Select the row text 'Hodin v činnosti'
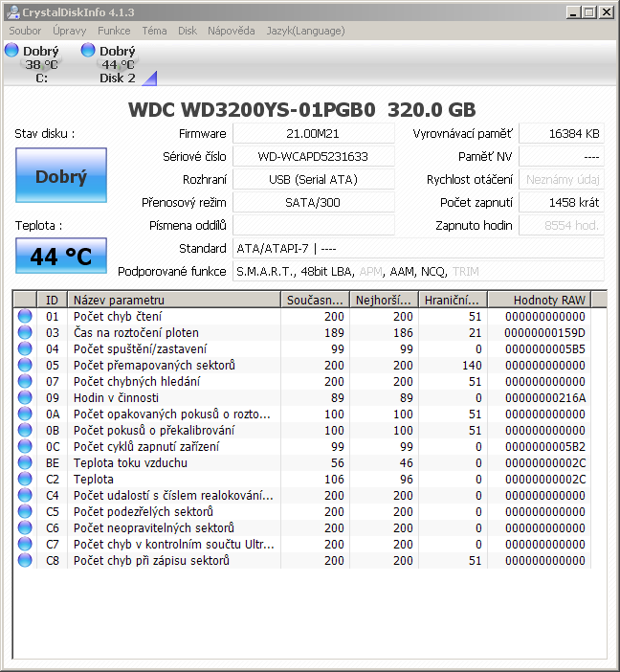This screenshot has width=620, height=672. click(116, 397)
